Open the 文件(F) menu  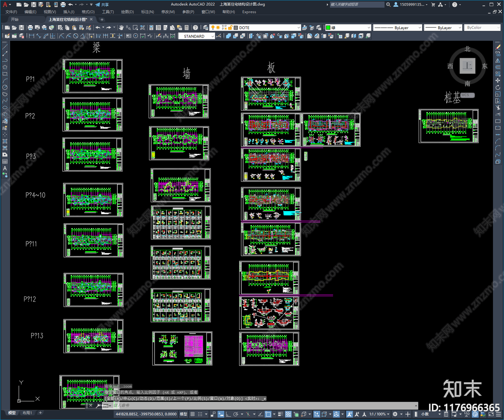point(11,12)
